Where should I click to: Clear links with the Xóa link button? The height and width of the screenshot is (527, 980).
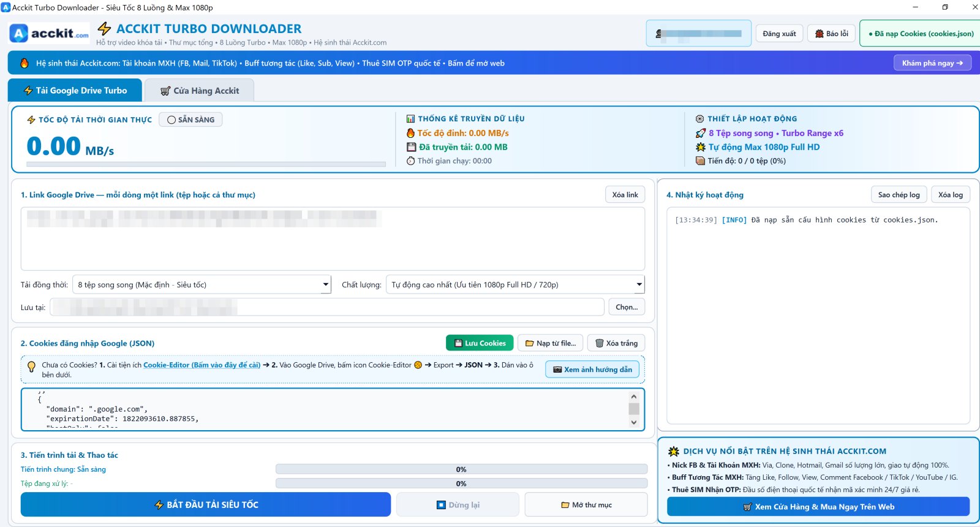coord(625,195)
